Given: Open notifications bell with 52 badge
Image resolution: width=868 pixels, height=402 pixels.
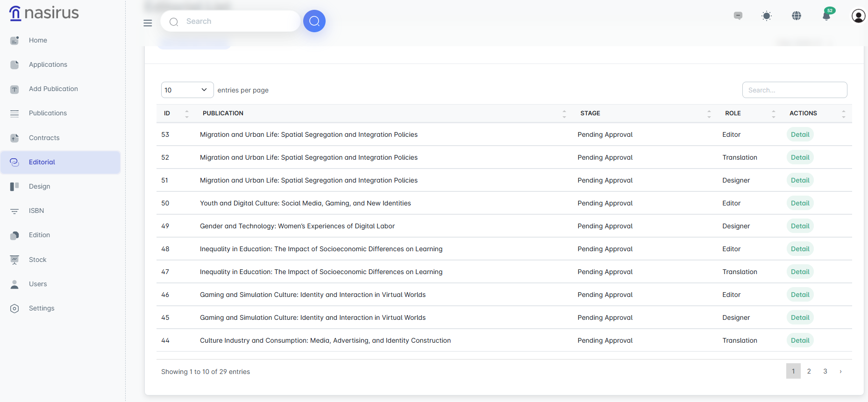Looking at the screenshot, I should 826,16.
